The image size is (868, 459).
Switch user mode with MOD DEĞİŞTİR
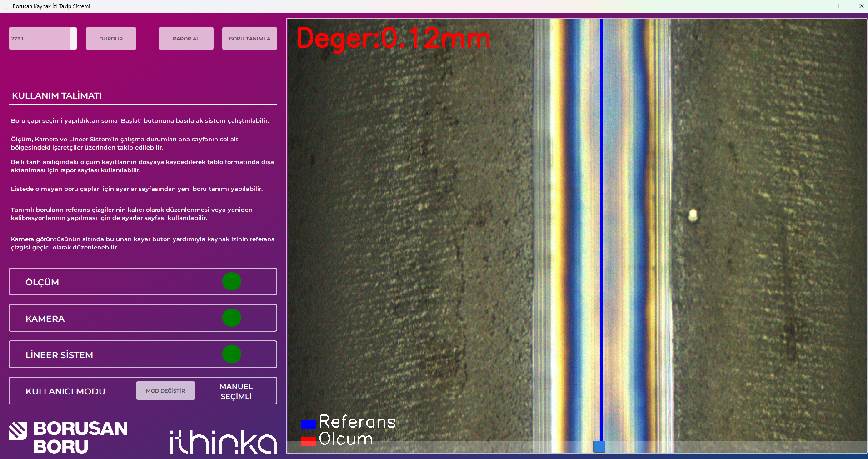[165, 390]
